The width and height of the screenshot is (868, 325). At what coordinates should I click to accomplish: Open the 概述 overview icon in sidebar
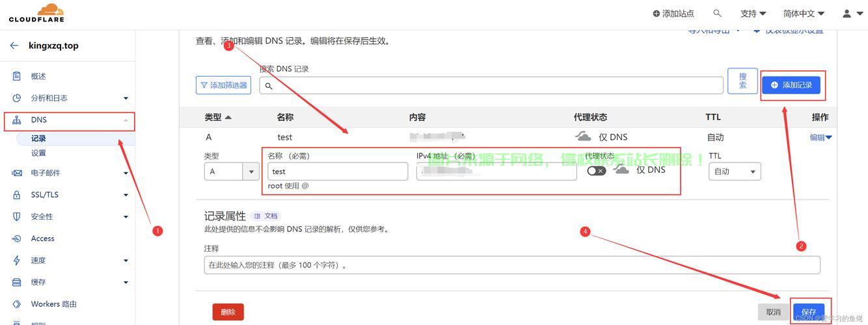click(x=17, y=76)
